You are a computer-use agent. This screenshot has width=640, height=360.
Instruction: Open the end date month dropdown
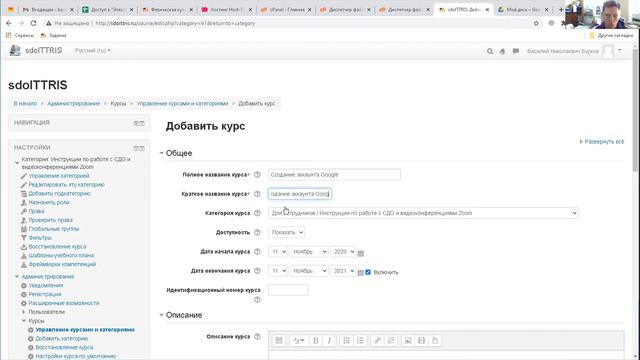(x=309, y=271)
